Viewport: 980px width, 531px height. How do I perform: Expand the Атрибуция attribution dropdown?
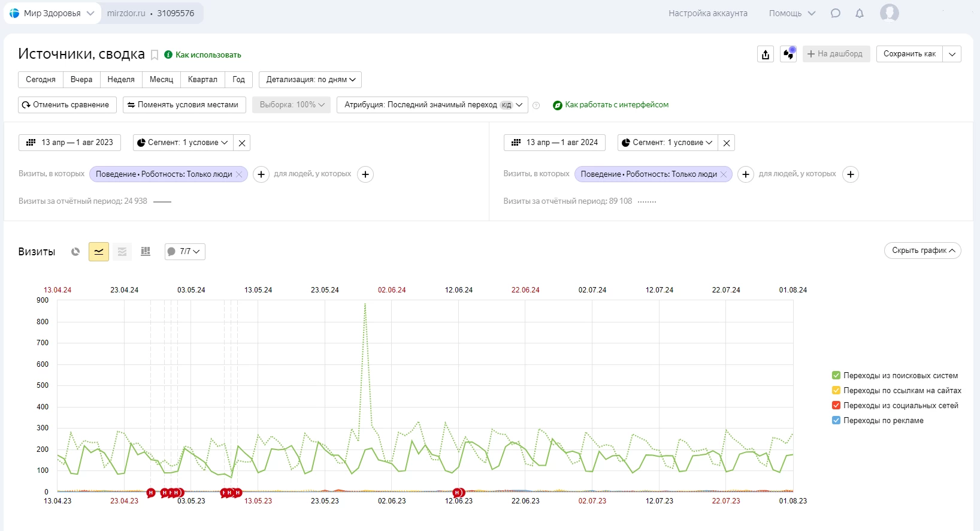point(432,105)
